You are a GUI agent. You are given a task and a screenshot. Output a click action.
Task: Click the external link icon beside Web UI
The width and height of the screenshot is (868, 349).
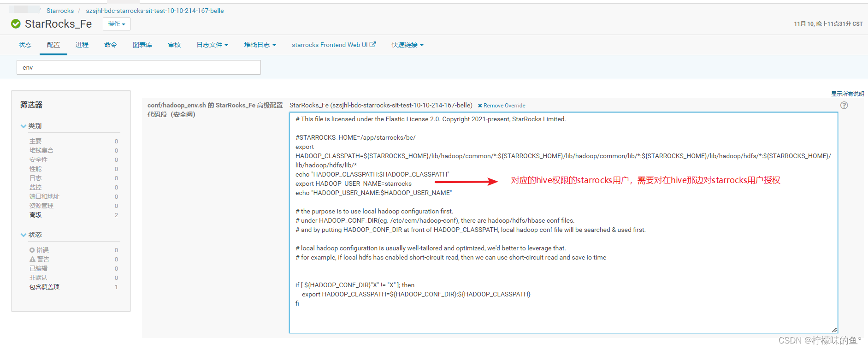tap(373, 45)
